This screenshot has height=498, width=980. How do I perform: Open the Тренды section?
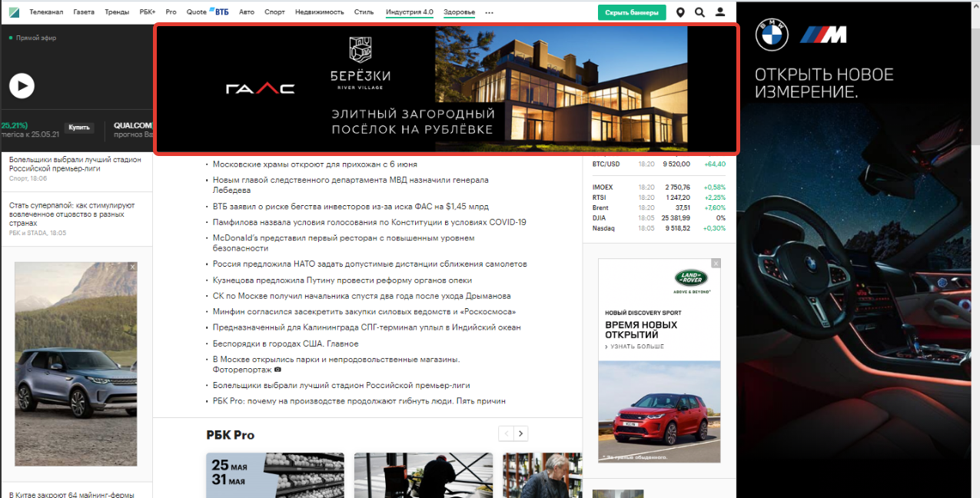117,12
